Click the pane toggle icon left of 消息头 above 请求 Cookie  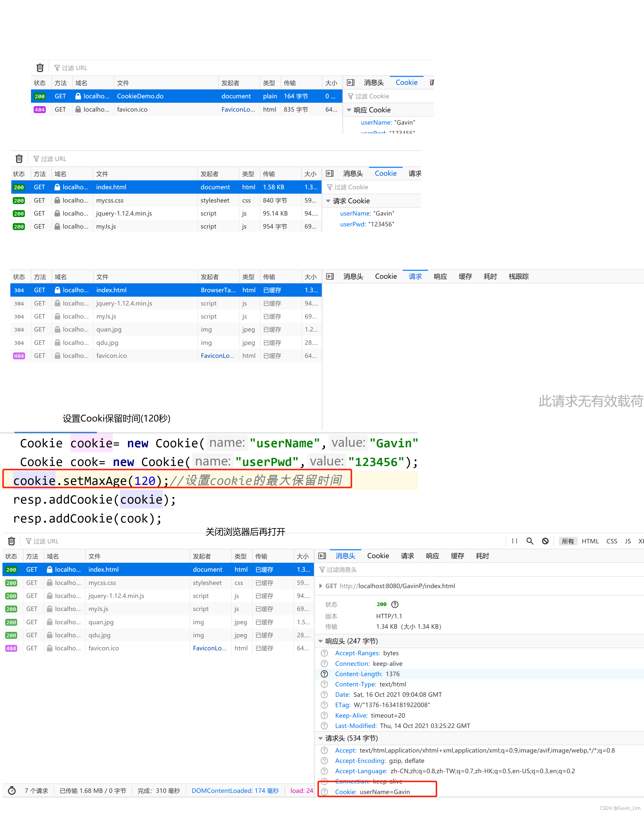[x=330, y=173]
